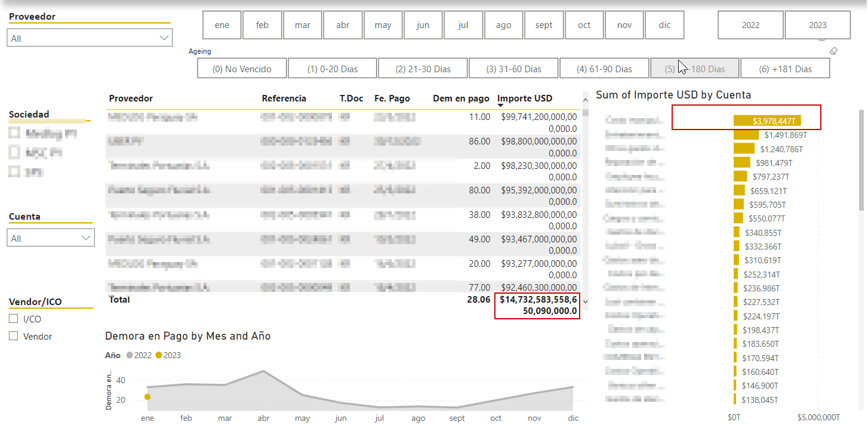Click the table cell showing 38.00

click(x=479, y=215)
